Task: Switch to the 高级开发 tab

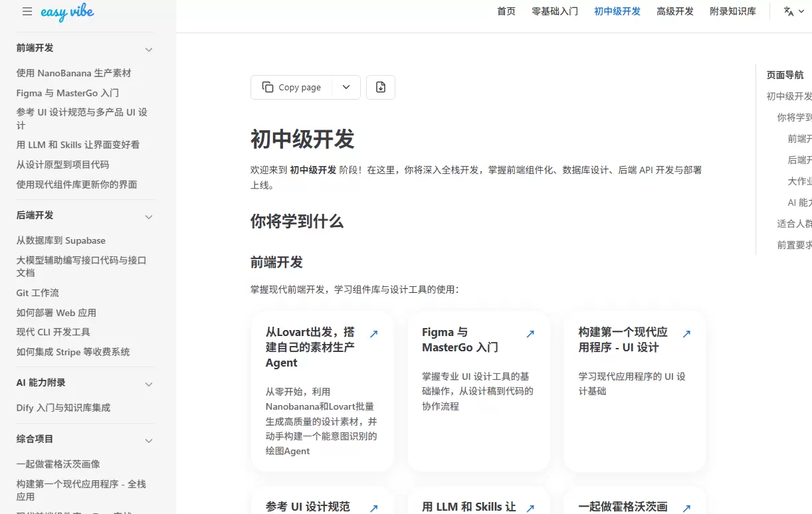Action: coord(675,11)
